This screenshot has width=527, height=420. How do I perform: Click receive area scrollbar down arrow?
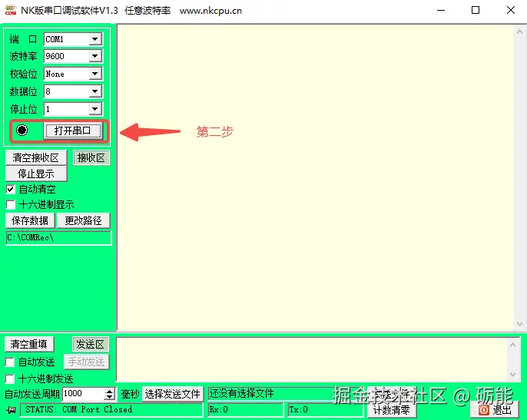point(519,324)
